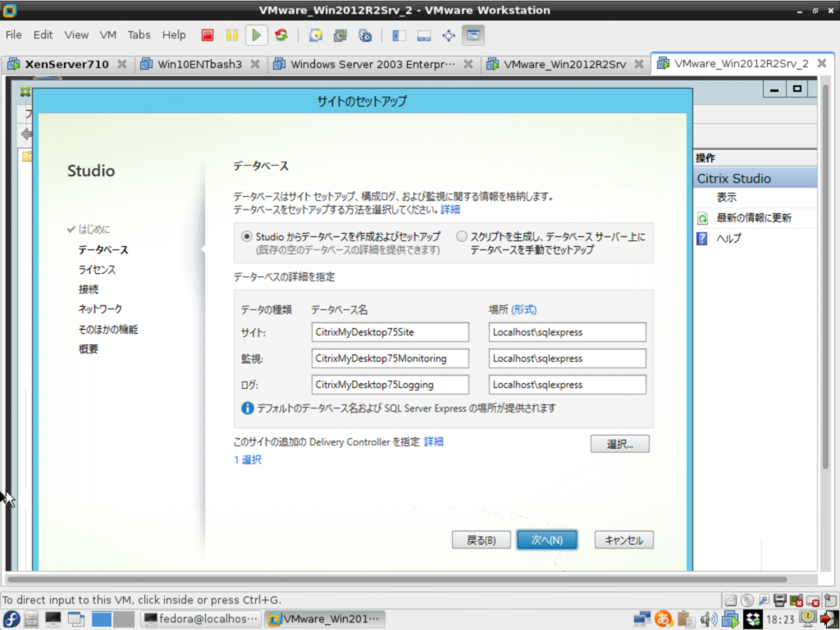
Task: Open the Fedora start menu icon
Action: (x=11, y=619)
